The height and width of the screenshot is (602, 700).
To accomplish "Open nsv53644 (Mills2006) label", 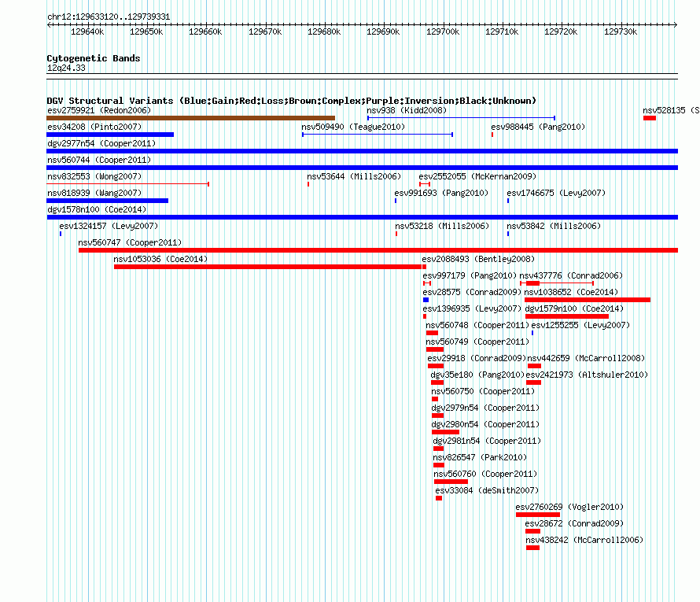I will coord(354,176).
